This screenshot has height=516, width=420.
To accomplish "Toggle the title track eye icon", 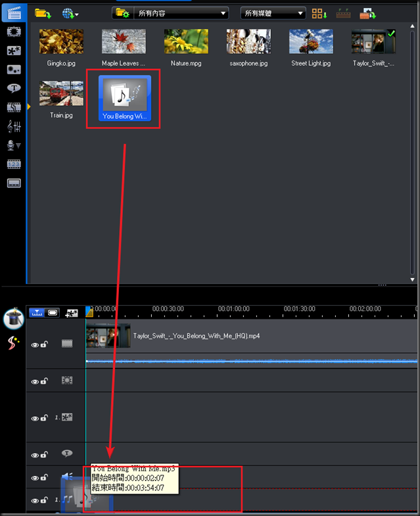I will (x=35, y=455).
